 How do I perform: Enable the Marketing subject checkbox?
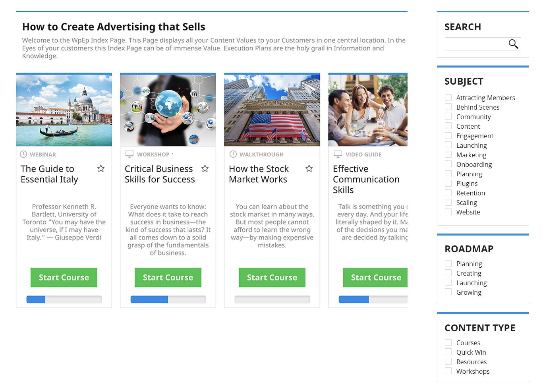448,154
